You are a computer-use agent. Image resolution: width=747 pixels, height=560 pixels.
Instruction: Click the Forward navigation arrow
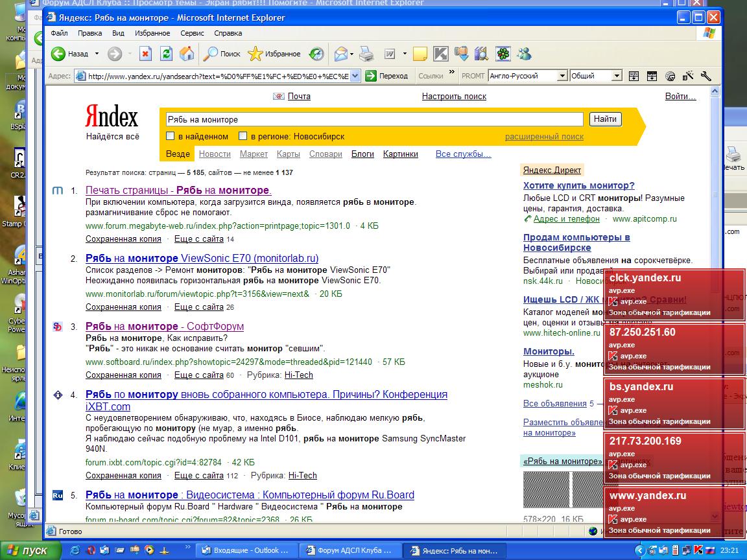114,54
